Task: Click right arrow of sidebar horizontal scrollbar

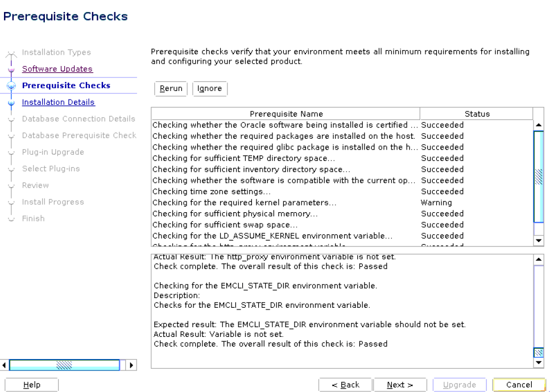Action: pyautogui.click(x=131, y=364)
